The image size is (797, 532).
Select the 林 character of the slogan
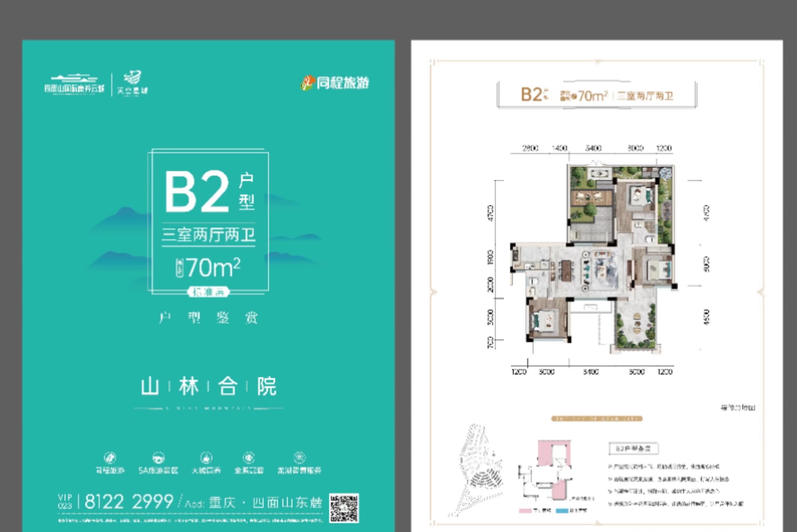189,386
